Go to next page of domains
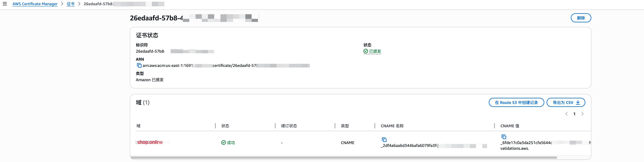644x162 pixels. point(582,114)
